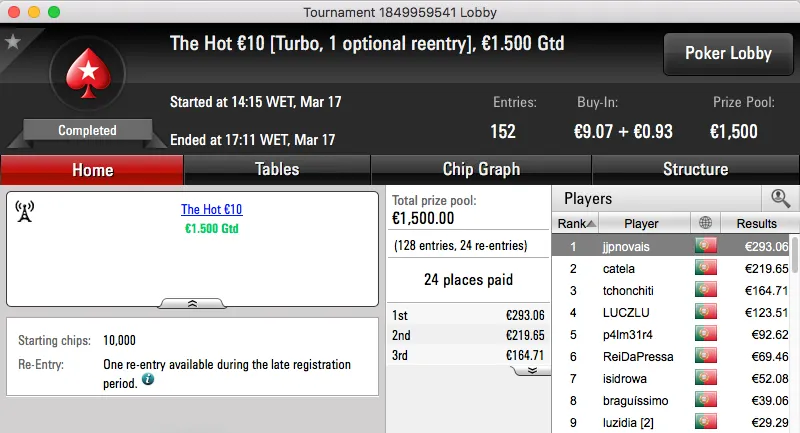Open the Chip Graph tab
The width and height of the screenshot is (800, 433).
point(481,169)
